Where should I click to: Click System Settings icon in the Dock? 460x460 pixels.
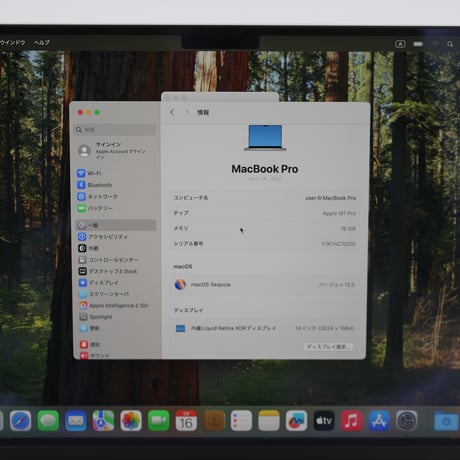(x=407, y=421)
